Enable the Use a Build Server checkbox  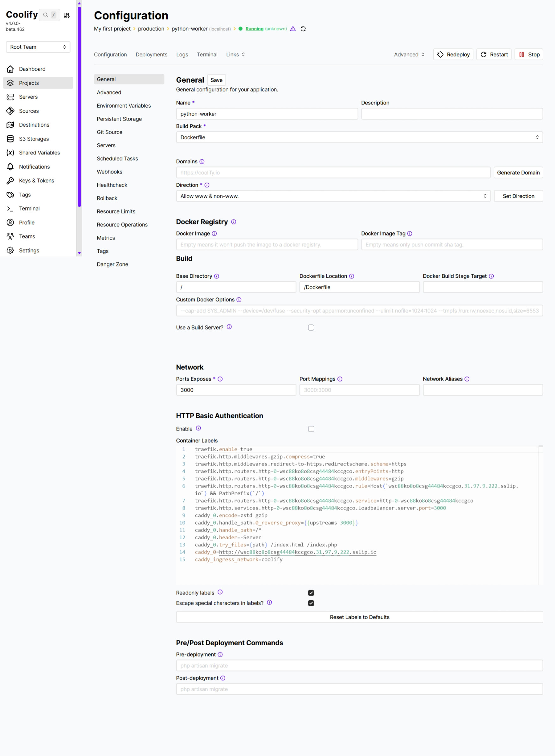pyautogui.click(x=311, y=328)
